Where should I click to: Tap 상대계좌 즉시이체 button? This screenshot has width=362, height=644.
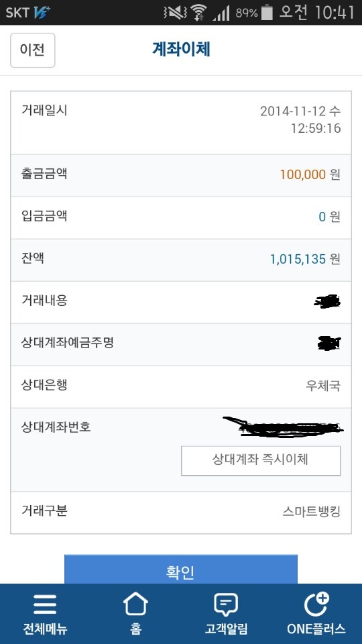click(261, 461)
